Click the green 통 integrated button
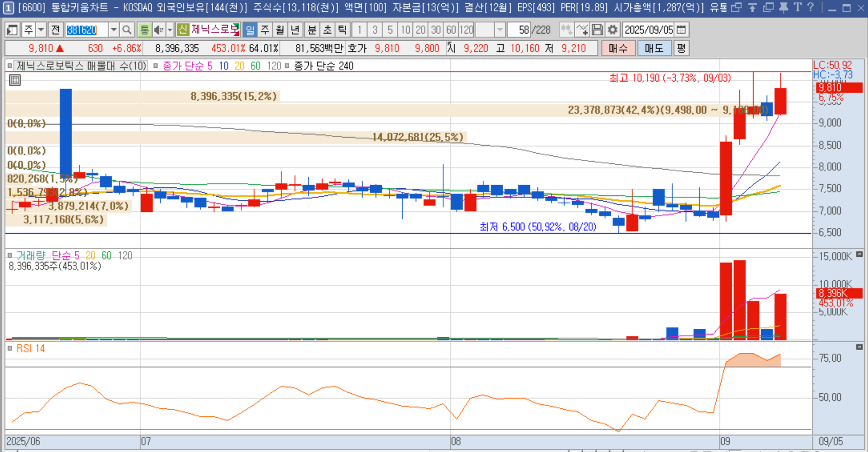The image size is (868, 452). pyautogui.click(x=144, y=30)
